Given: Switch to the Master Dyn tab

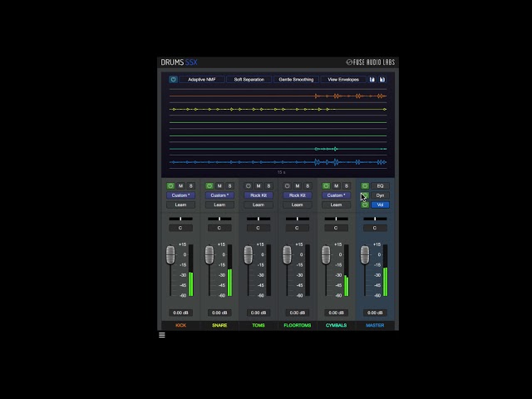Looking at the screenshot, I should (381, 195).
